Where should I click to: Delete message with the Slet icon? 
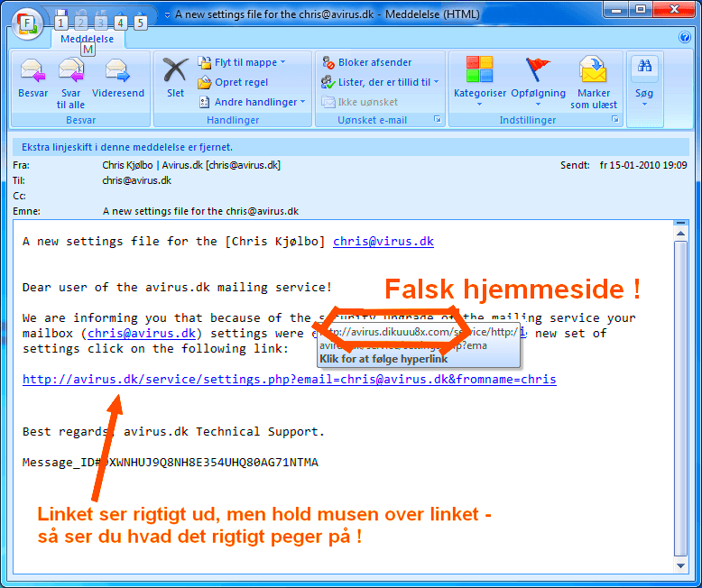175,71
